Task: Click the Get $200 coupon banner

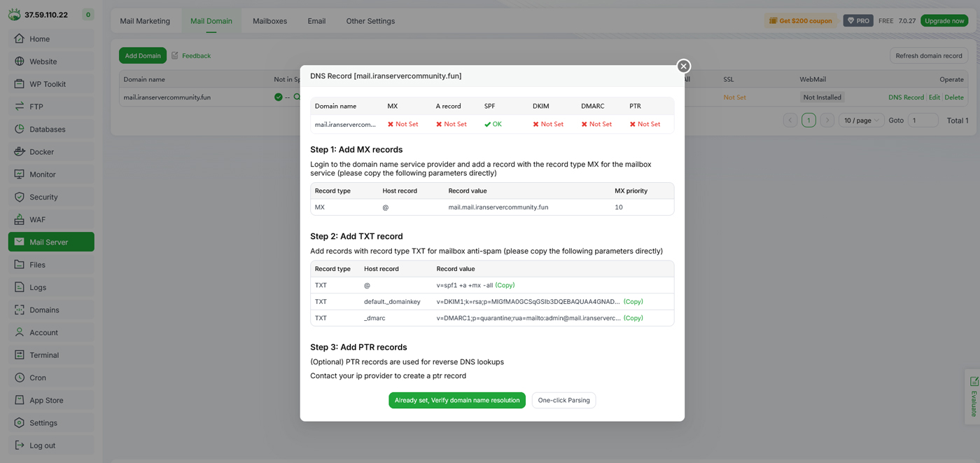Action: pos(800,21)
